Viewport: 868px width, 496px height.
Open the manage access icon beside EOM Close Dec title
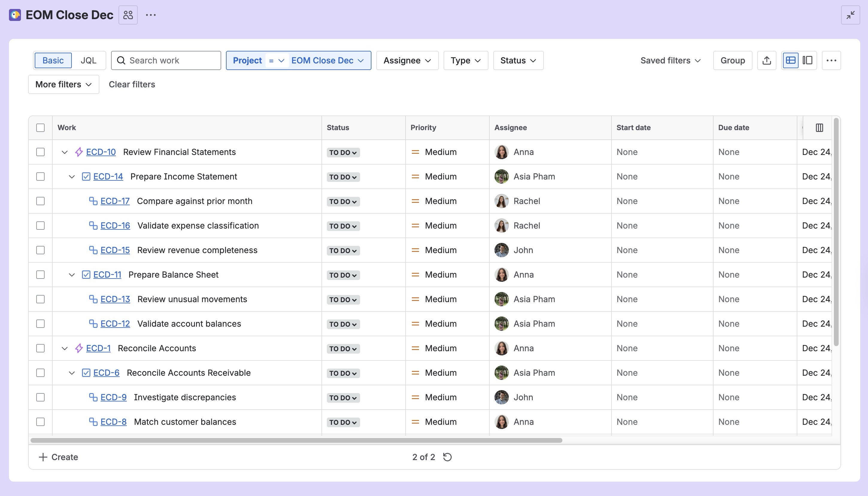point(128,15)
